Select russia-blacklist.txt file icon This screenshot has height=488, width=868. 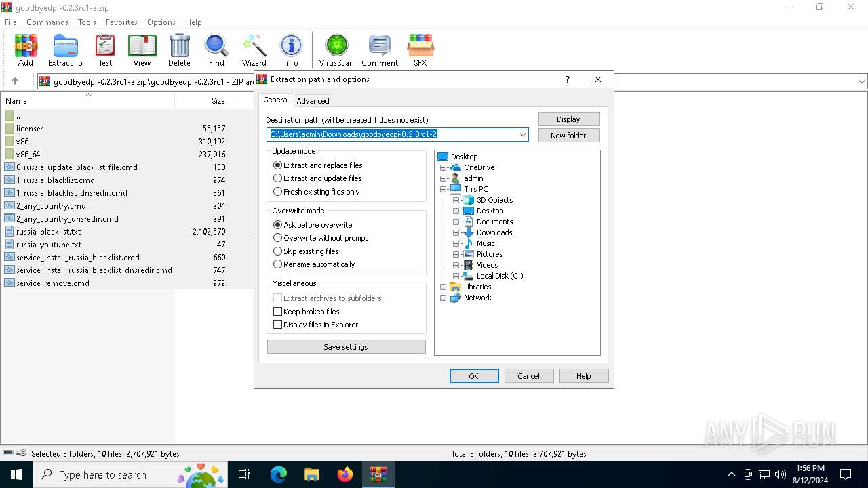(9, 231)
